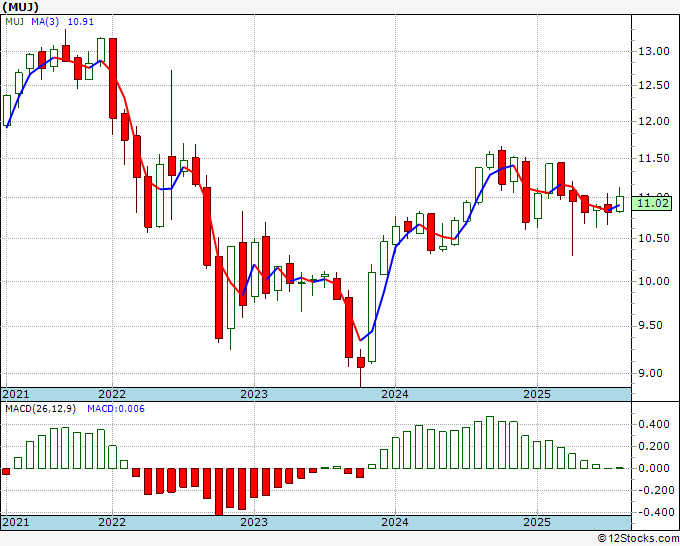680x546 pixels.
Task: Click the 9.50 price axis label
Action: (x=651, y=326)
